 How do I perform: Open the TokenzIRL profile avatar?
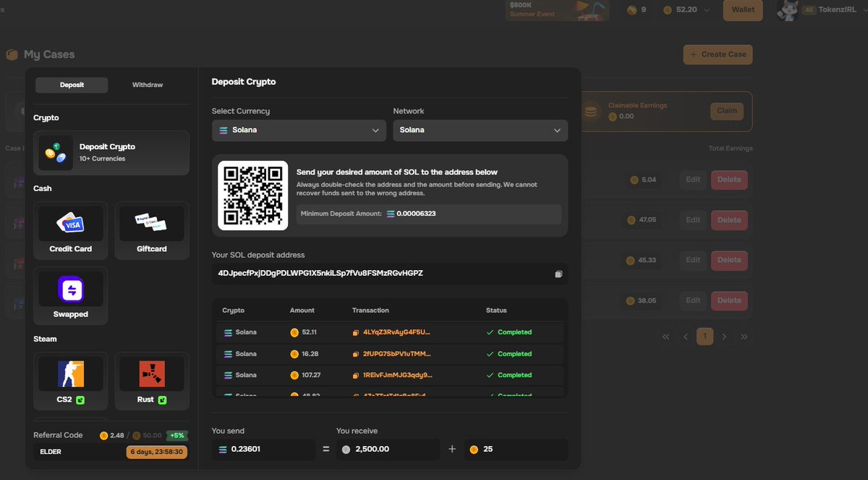pyautogui.click(x=787, y=10)
